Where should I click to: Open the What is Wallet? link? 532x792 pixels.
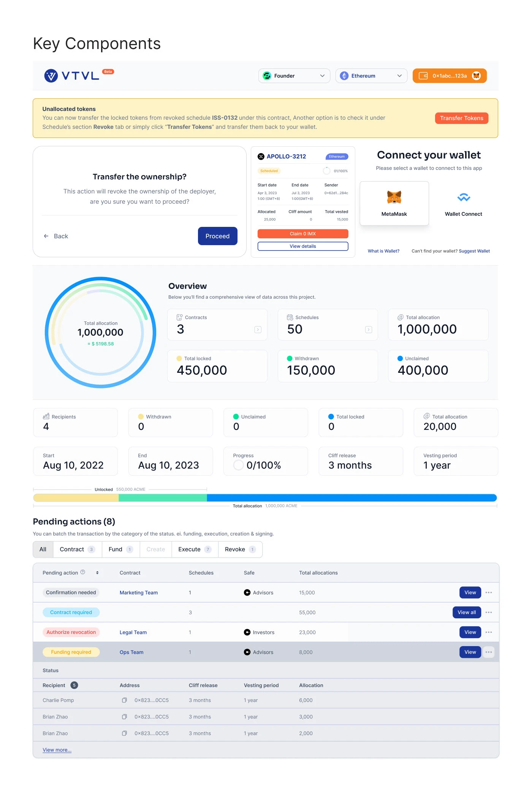[x=383, y=251]
